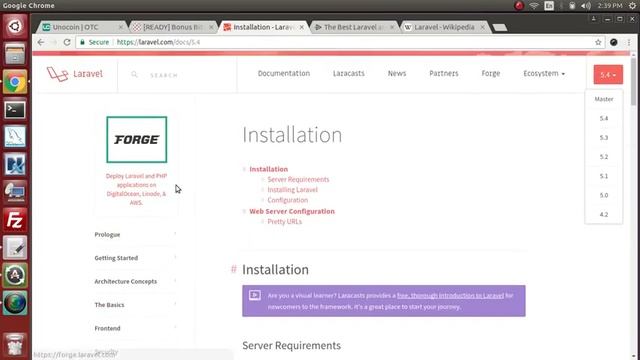Switch to Laravel - Wikipedia tab
Viewport: 640px width, 360px height.
(444, 27)
